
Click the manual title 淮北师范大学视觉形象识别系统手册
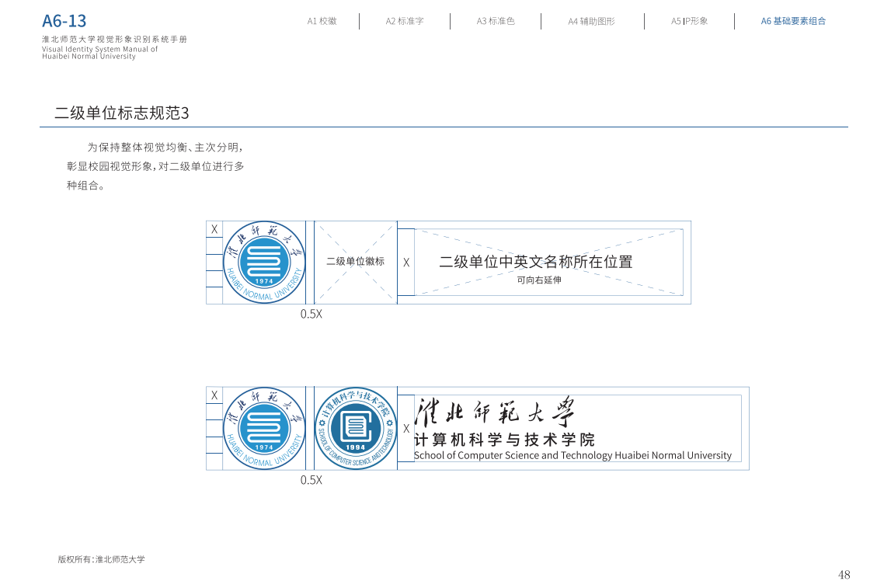[x=114, y=39]
